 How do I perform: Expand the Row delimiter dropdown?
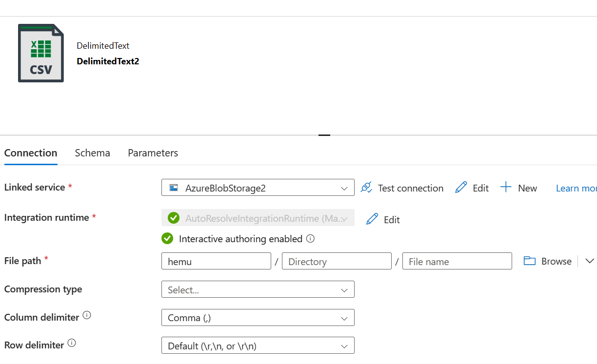[258, 346]
